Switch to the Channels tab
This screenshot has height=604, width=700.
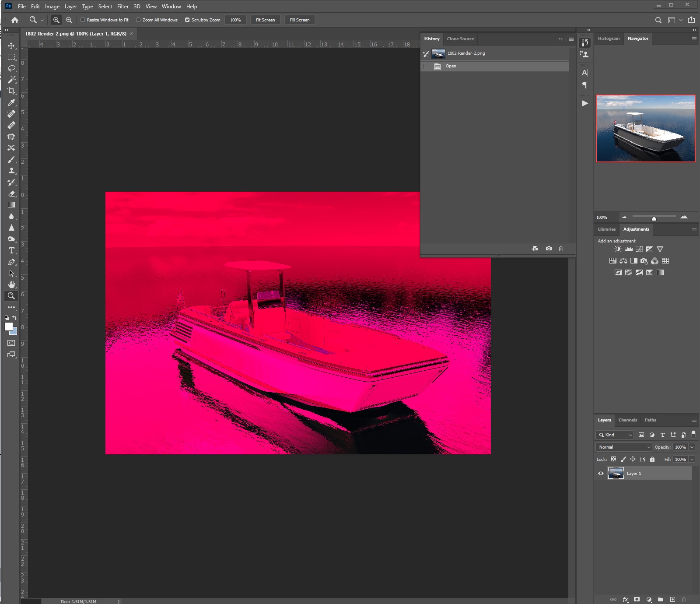click(x=628, y=420)
